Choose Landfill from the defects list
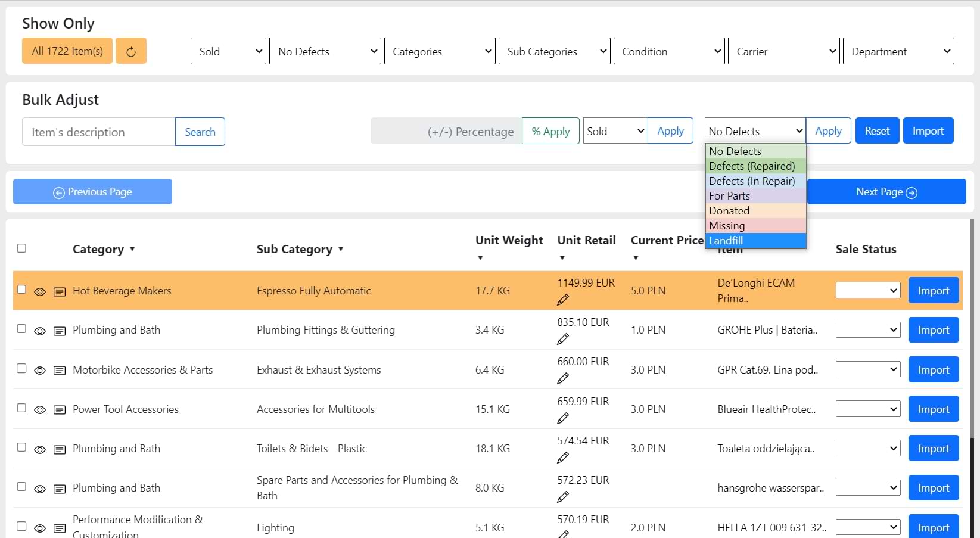The image size is (980, 538). pyautogui.click(x=755, y=241)
